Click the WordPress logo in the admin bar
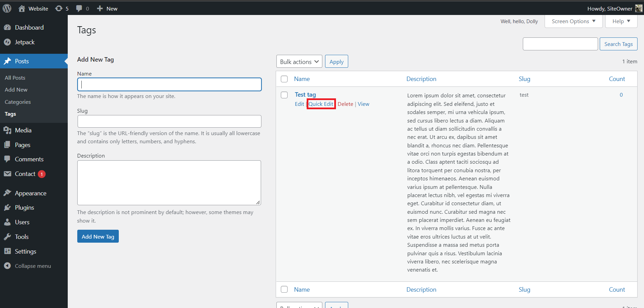 click(7, 8)
